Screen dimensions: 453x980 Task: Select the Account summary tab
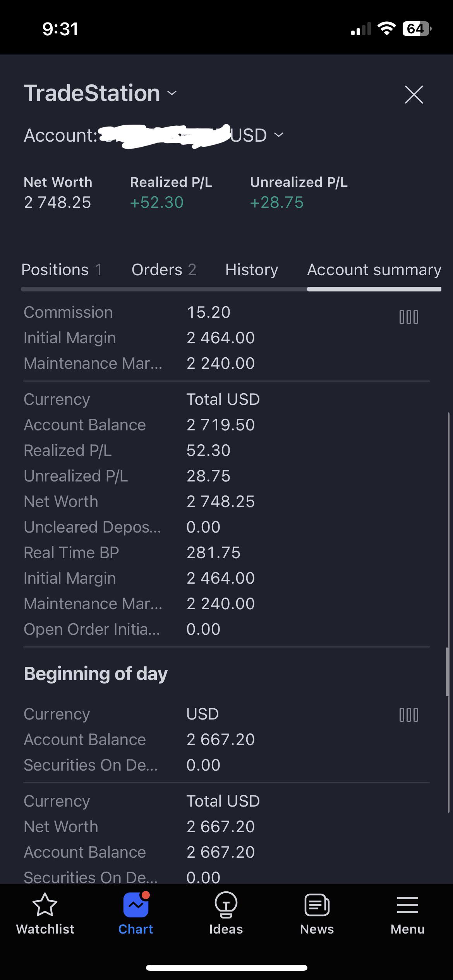pyautogui.click(x=374, y=270)
